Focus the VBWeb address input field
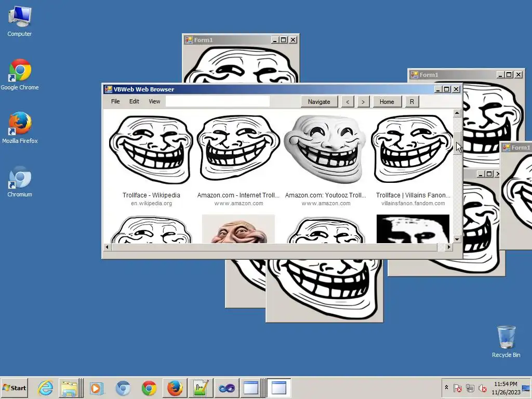The image size is (532, 399). click(x=218, y=101)
